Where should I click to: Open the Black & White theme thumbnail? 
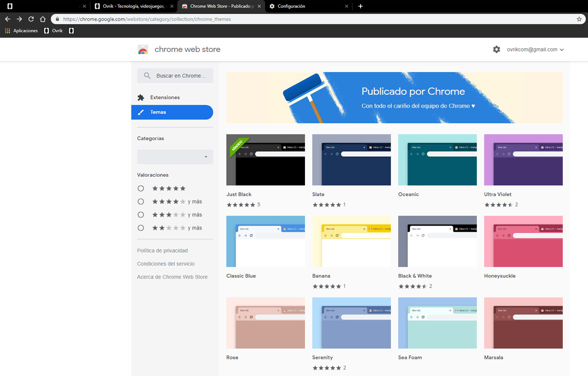[x=437, y=241]
